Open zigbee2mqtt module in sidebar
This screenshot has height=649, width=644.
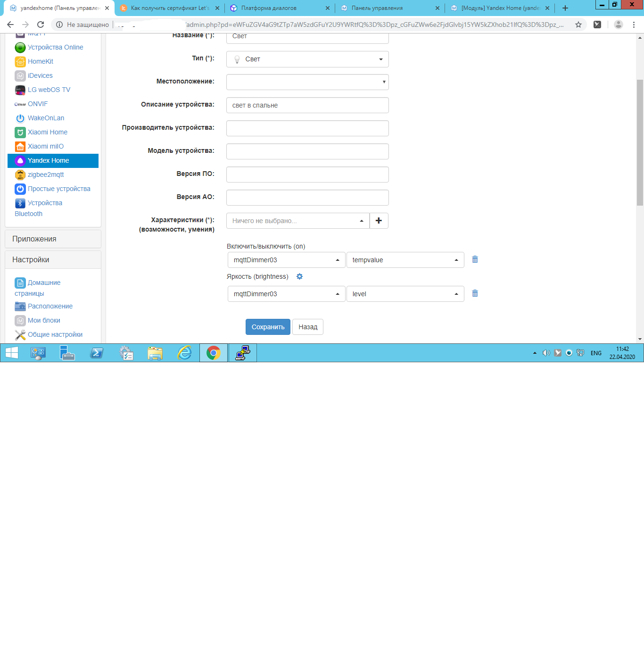click(45, 175)
